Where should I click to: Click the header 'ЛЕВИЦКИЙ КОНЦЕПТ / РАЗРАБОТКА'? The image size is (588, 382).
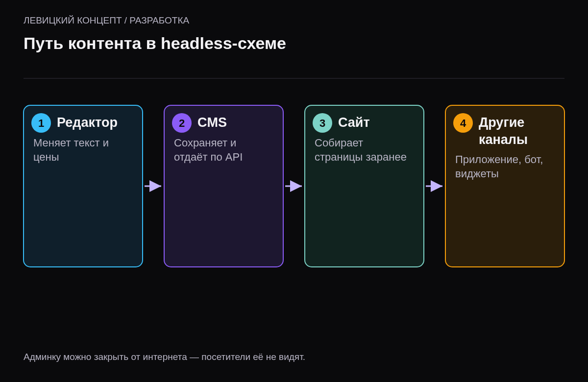click(106, 21)
